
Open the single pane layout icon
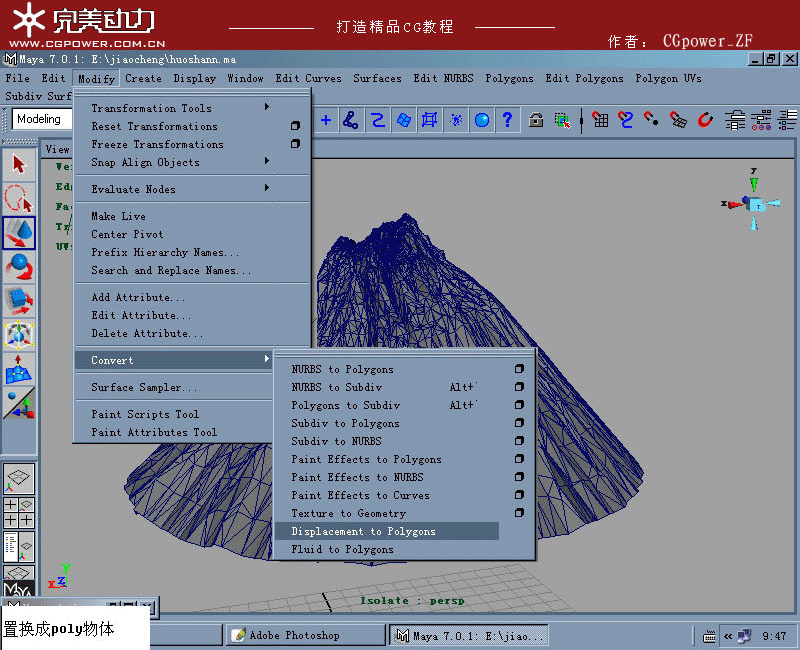click(x=20, y=479)
